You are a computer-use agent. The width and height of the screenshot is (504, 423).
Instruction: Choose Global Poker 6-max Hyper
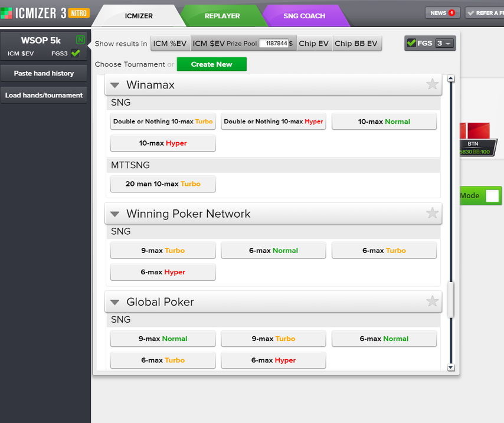pyautogui.click(x=273, y=360)
